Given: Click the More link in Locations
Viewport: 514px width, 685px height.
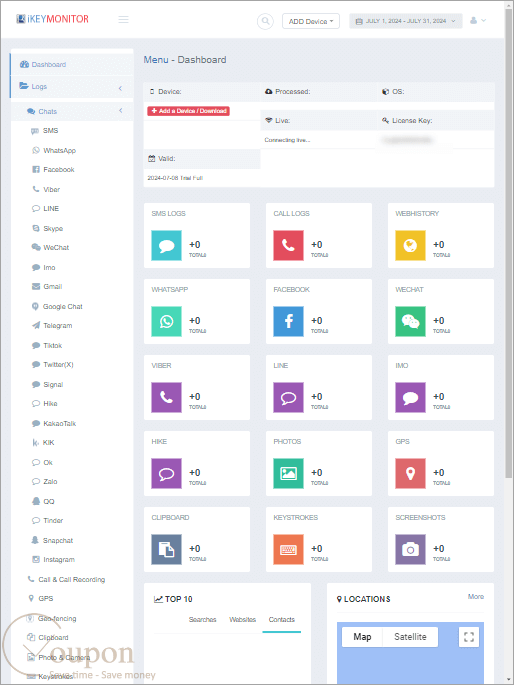Looking at the screenshot, I should coord(476,596).
